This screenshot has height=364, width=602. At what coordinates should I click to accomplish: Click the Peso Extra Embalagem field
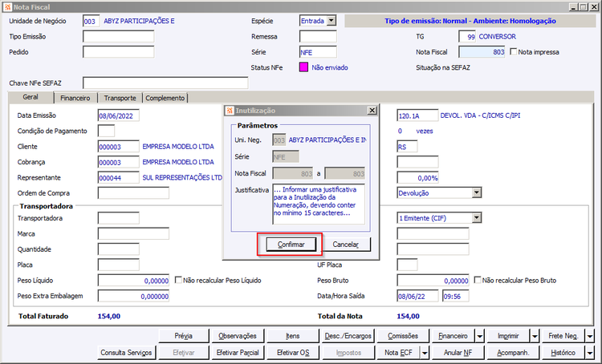coord(133,296)
